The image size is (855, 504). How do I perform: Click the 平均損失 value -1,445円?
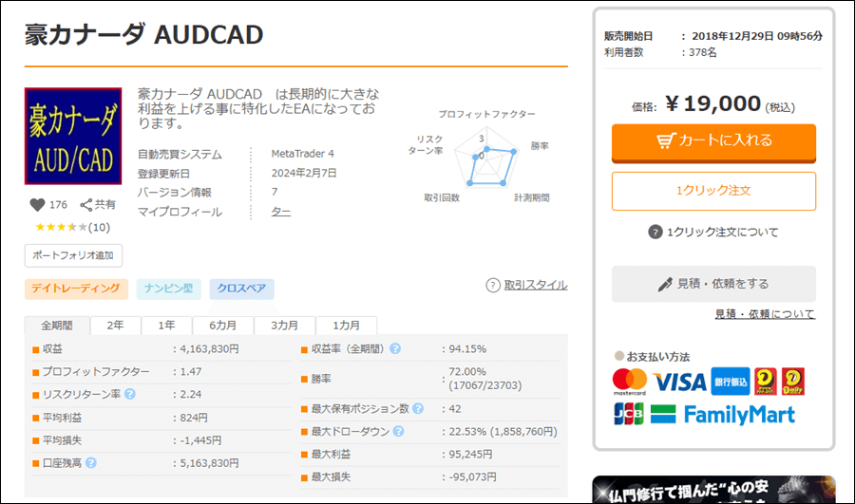pyautogui.click(x=200, y=440)
